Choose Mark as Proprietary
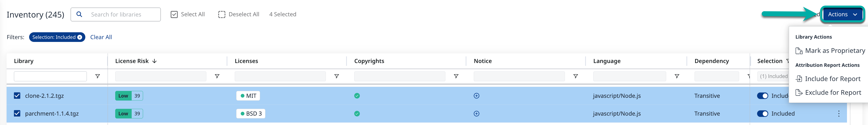868x125 pixels. (x=835, y=51)
